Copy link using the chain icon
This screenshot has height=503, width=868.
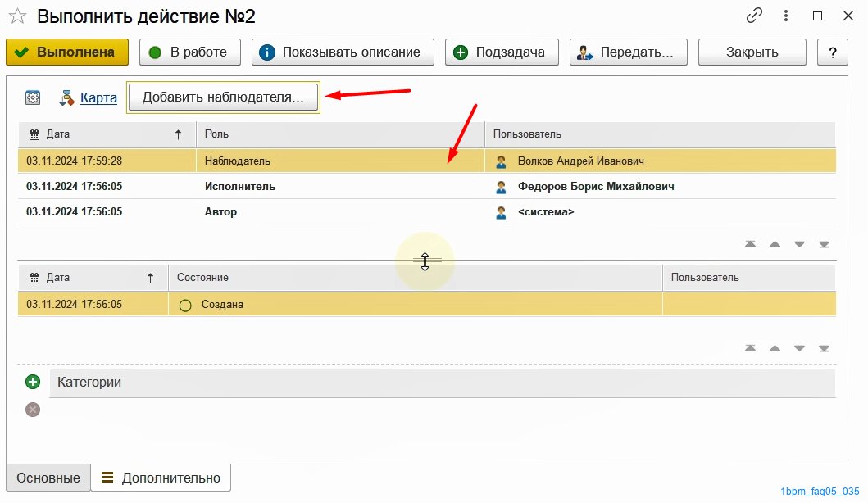tap(754, 16)
